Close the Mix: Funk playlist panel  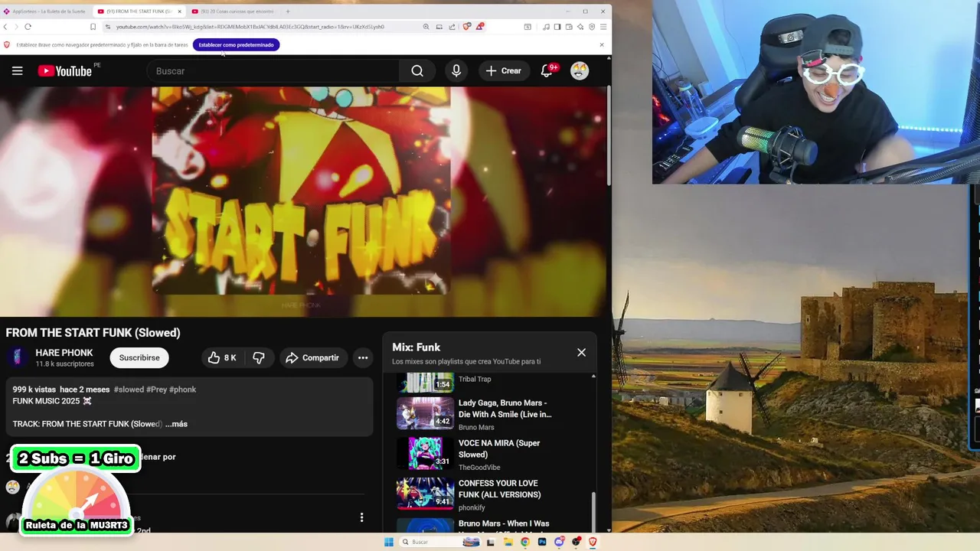tap(581, 353)
